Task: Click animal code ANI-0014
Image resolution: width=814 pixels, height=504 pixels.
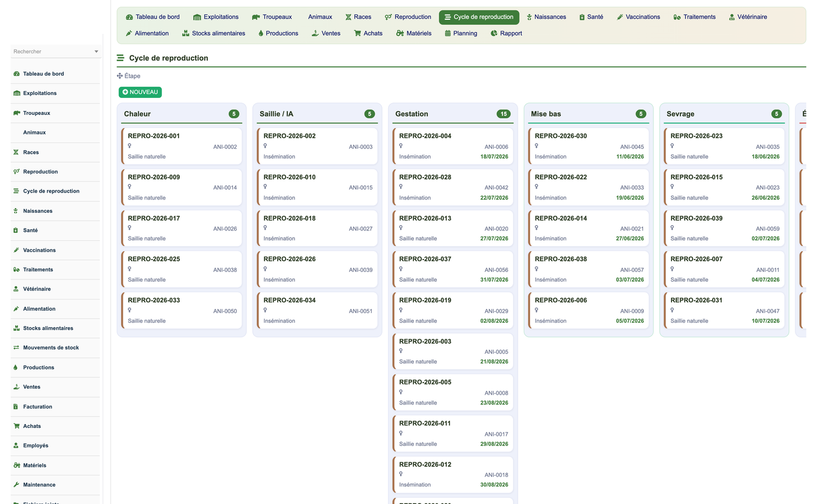Action: (x=225, y=188)
